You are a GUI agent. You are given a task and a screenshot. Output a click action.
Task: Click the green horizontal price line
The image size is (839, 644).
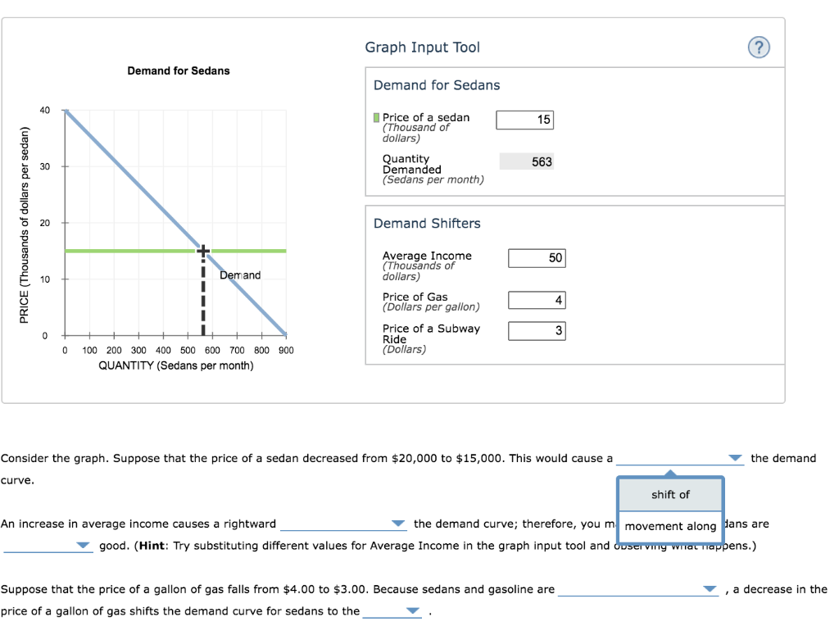coord(123,250)
